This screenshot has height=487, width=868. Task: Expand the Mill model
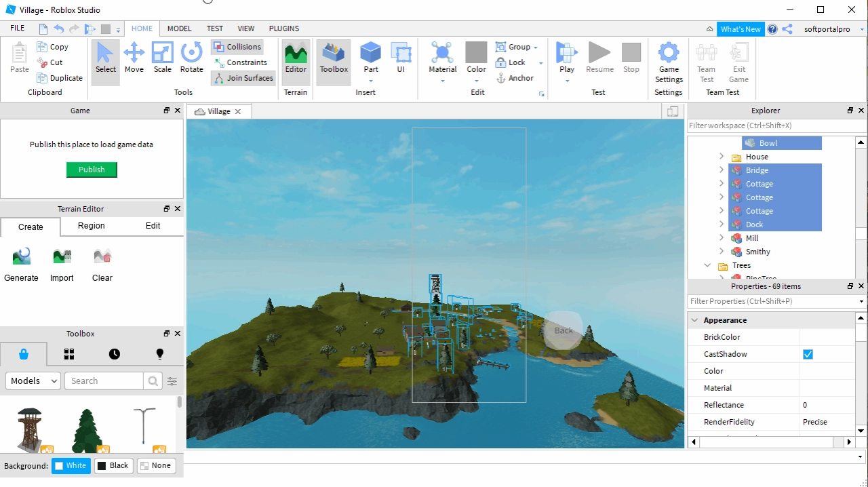pos(722,238)
